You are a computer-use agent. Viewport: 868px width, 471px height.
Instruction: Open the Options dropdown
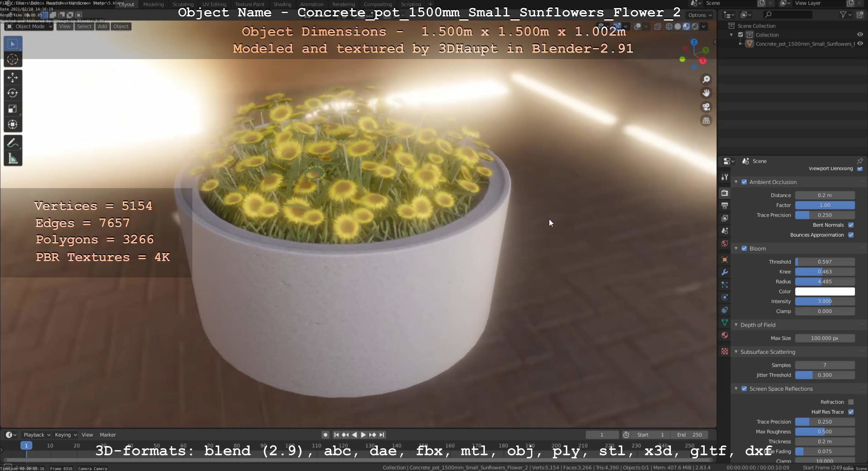(700, 15)
